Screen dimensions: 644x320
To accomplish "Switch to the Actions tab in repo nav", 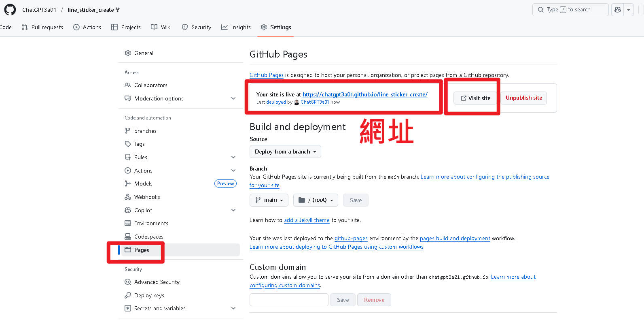I will (x=87, y=27).
